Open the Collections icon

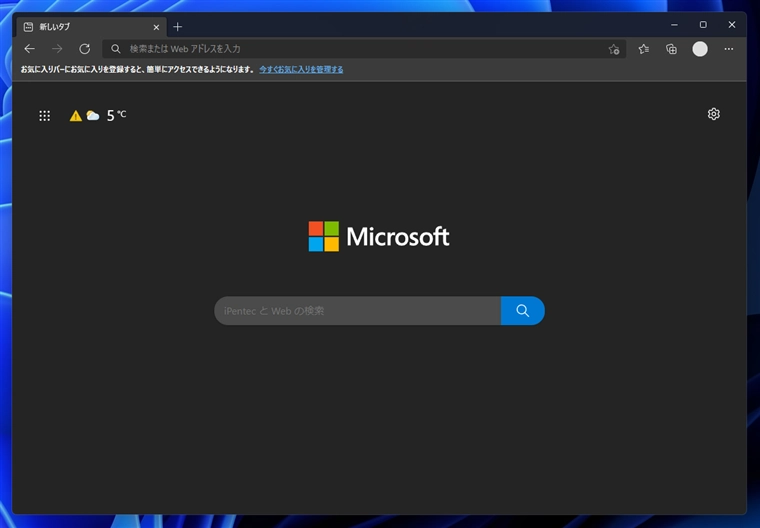click(x=671, y=49)
